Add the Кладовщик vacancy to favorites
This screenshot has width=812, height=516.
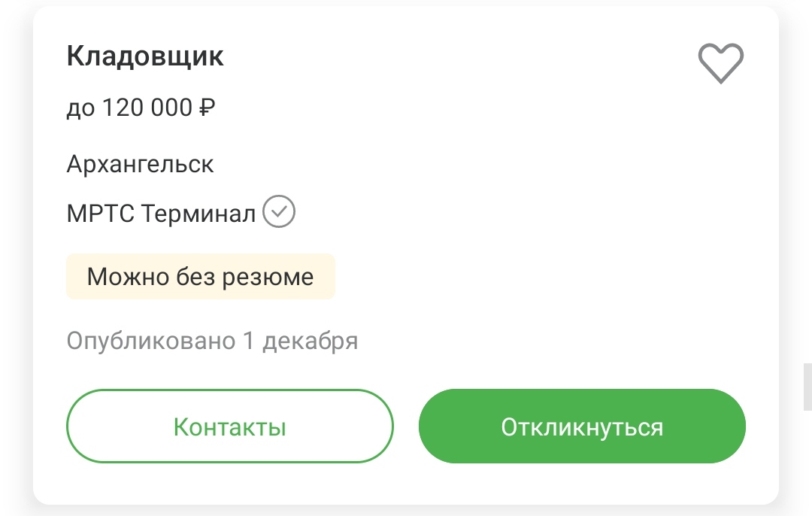pos(720,63)
